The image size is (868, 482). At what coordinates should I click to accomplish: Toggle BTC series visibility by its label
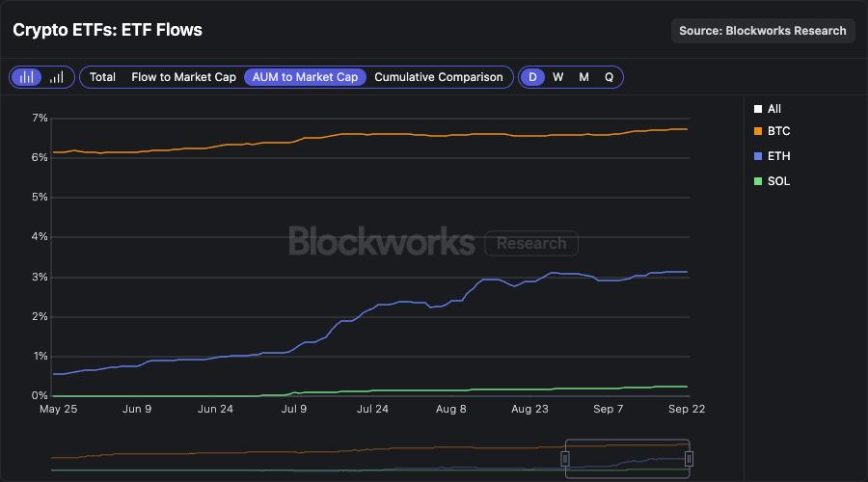(778, 131)
